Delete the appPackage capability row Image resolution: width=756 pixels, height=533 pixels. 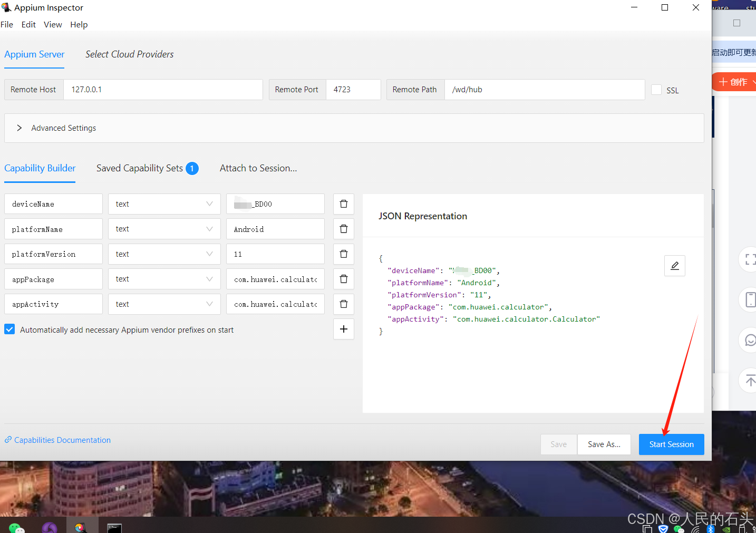coord(344,279)
